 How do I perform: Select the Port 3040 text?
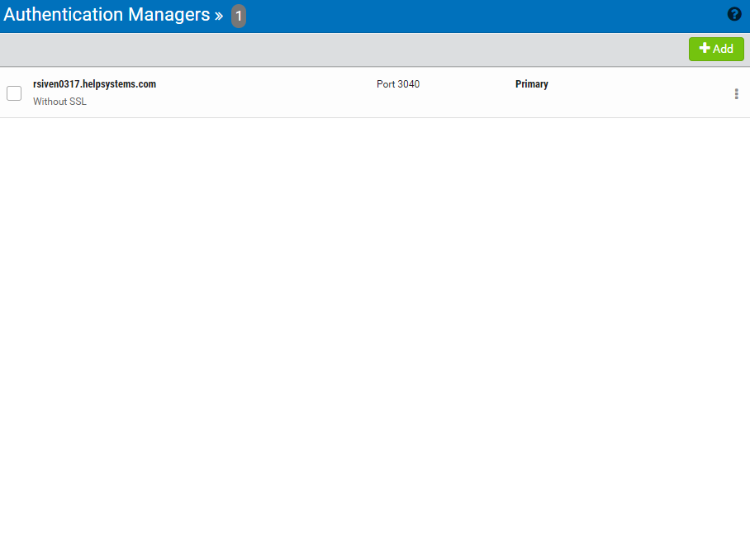pyautogui.click(x=397, y=84)
